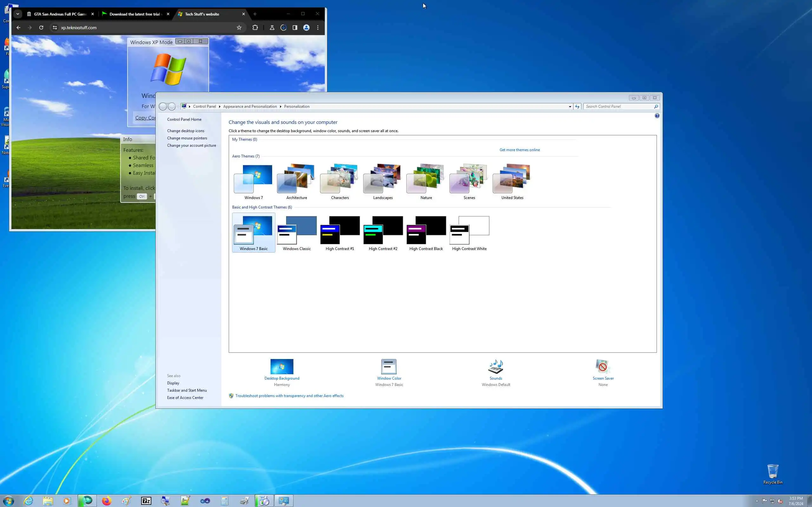Click Get more themes online link

pyautogui.click(x=520, y=150)
